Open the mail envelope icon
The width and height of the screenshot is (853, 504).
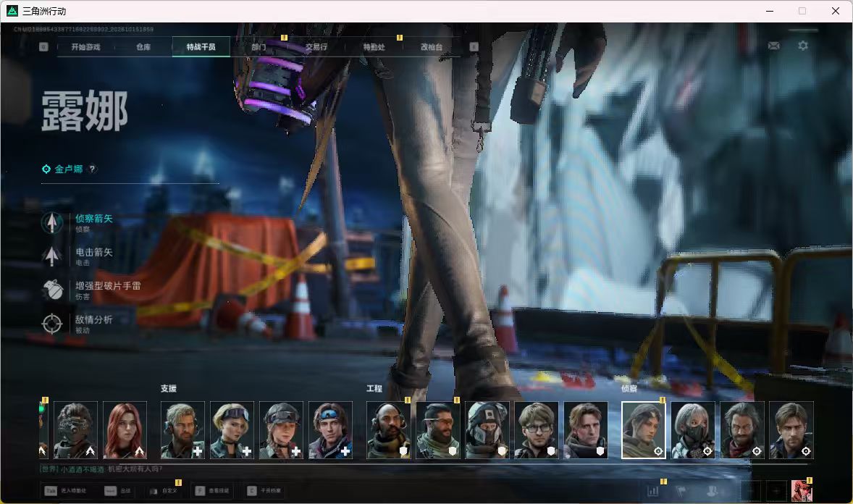coord(773,46)
